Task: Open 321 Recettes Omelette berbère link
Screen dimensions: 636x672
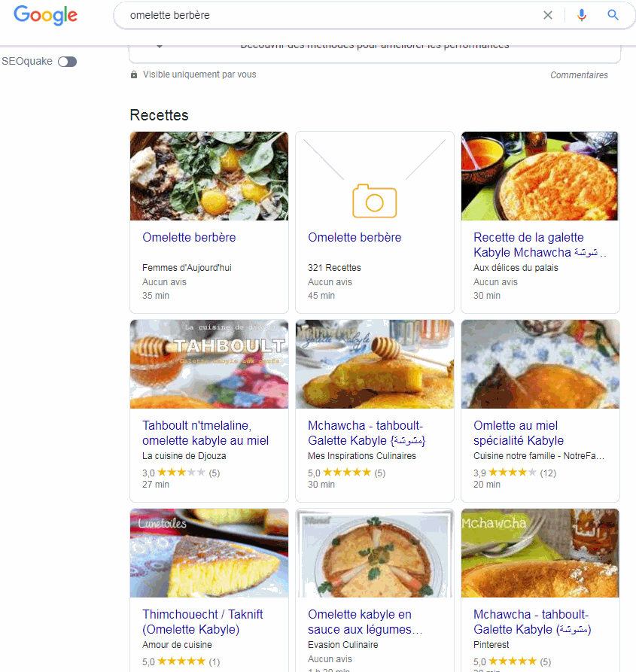Action: [x=355, y=237]
